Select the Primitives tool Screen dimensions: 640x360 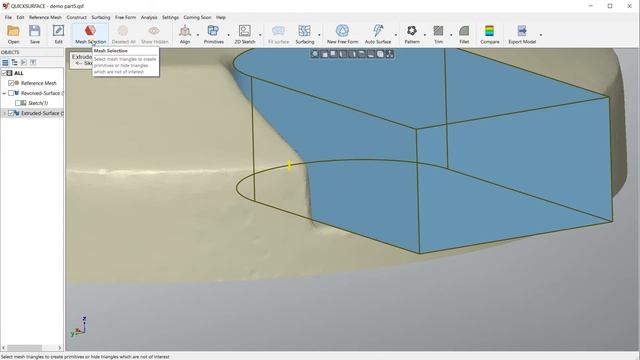(213, 34)
